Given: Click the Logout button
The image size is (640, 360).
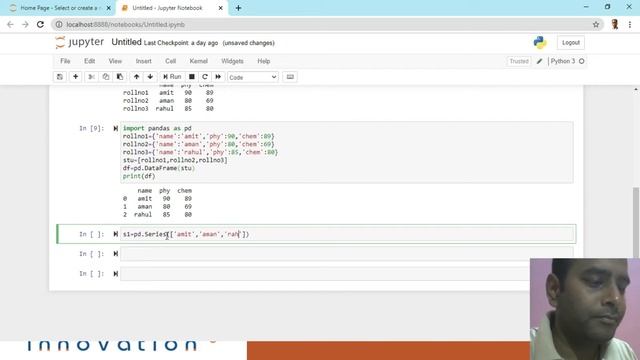Looking at the screenshot, I should (x=571, y=42).
